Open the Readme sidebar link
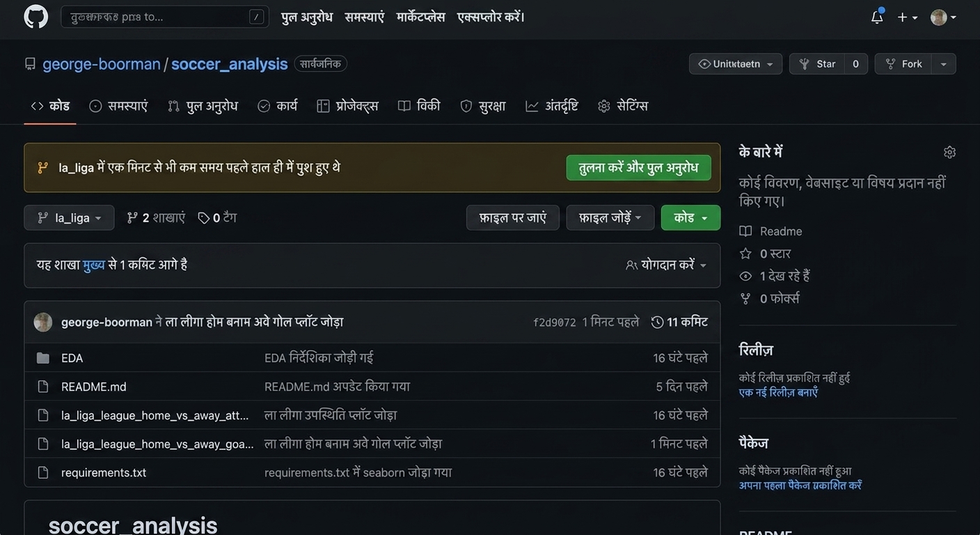 [x=771, y=231]
